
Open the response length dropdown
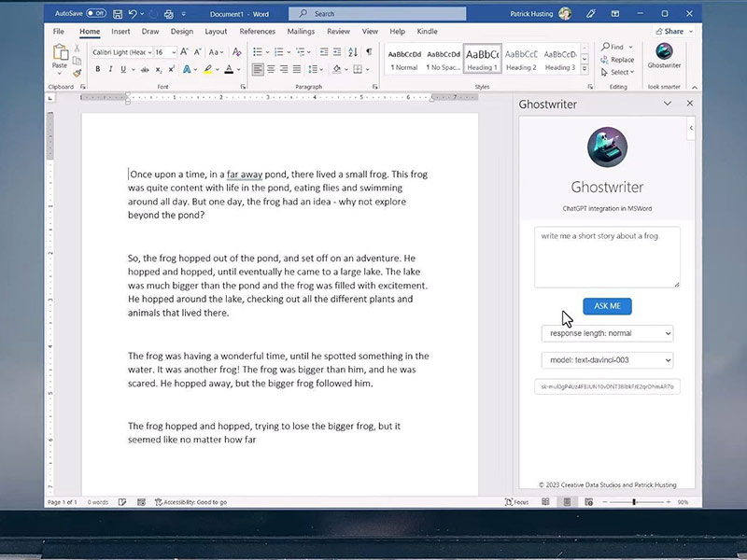(x=607, y=333)
